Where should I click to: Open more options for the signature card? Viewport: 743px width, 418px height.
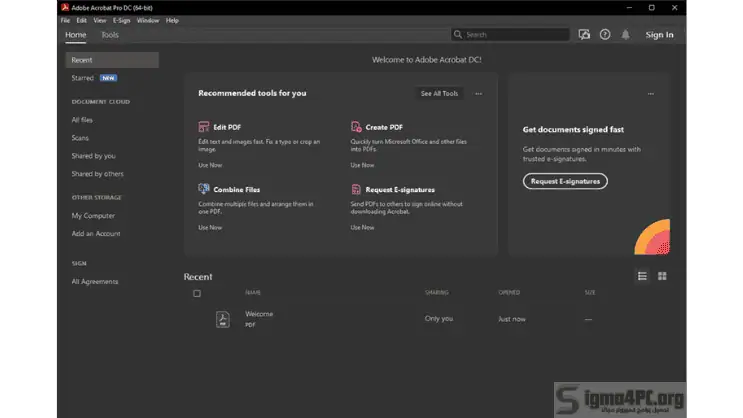(x=651, y=94)
